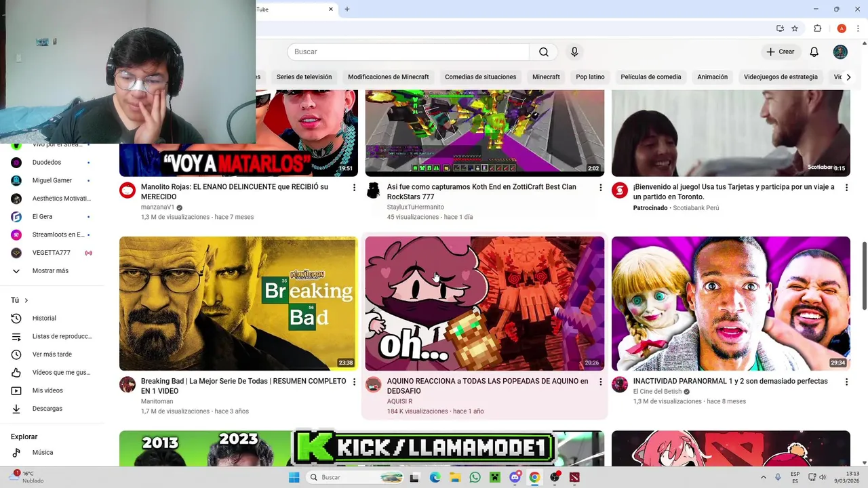Open Ver más tarde in sidebar
The image size is (868, 488).
click(x=51, y=354)
